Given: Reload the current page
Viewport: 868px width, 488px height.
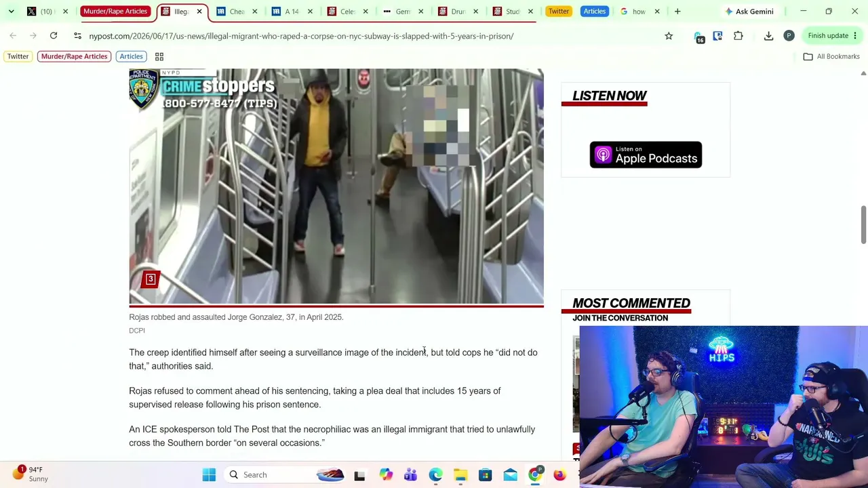Looking at the screenshot, I should (x=54, y=36).
